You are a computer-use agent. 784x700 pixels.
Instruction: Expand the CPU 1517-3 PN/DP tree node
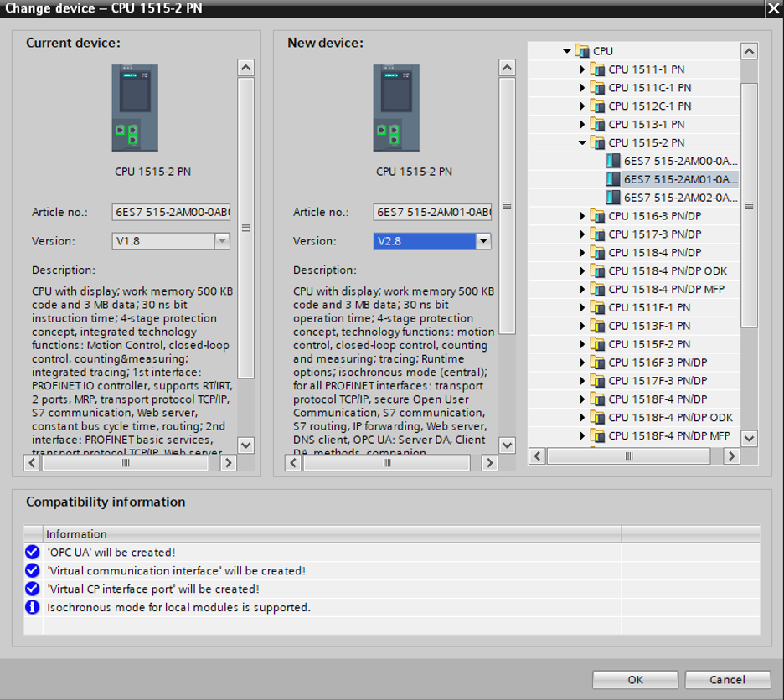click(582, 234)
